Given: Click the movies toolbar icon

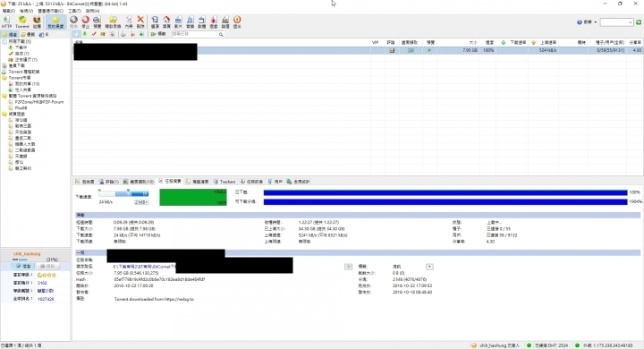Looking at the screenshot, I should coord(178,21).
